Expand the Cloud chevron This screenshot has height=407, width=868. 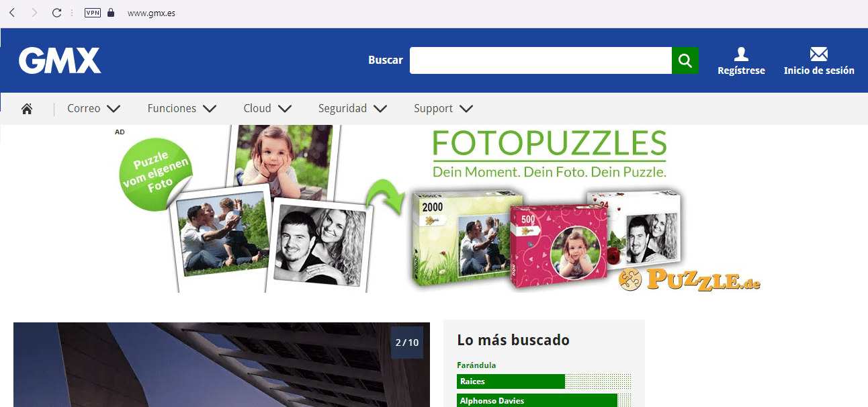(284, 108)
